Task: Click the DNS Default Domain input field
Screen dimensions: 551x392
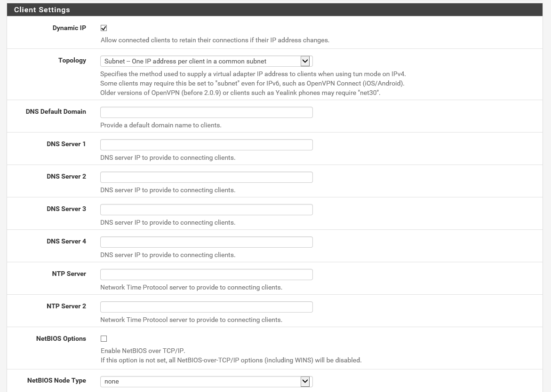Action: pyautogui.click(x=206, y=112)
